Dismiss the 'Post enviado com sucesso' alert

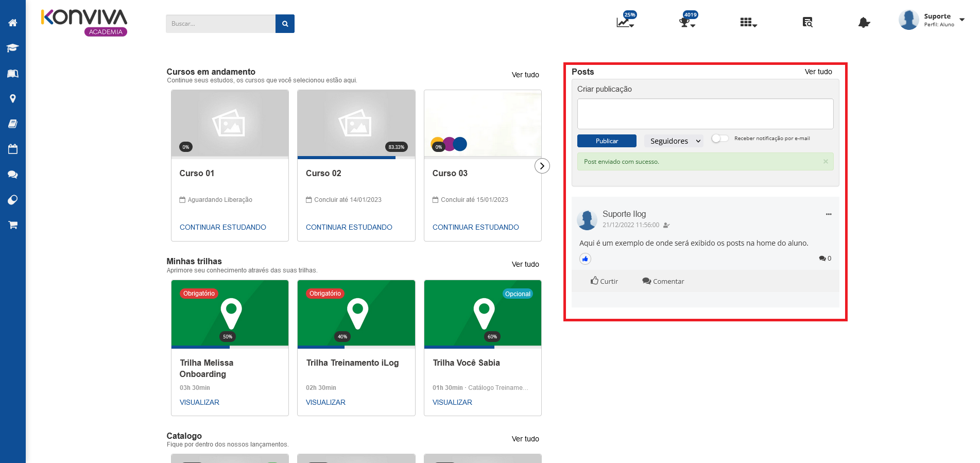coord(826,162)
